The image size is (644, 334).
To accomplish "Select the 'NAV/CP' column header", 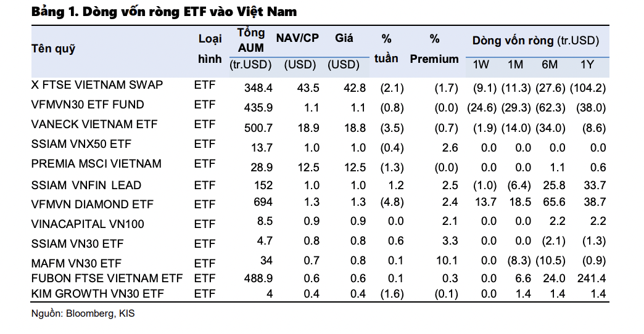I will [297, 38].
